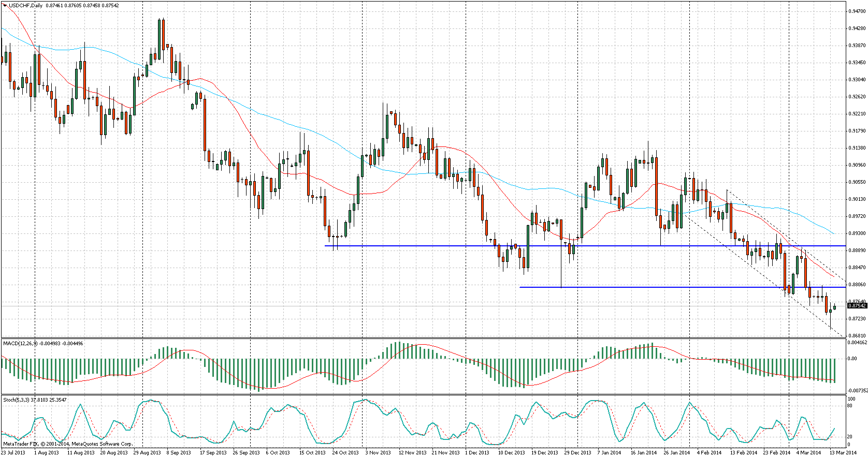Image resolution: width=868 pixels, height=457 pixels.
Task: Click the triangle icon beside USDCHF,Daily
Action: click(5, 6)
